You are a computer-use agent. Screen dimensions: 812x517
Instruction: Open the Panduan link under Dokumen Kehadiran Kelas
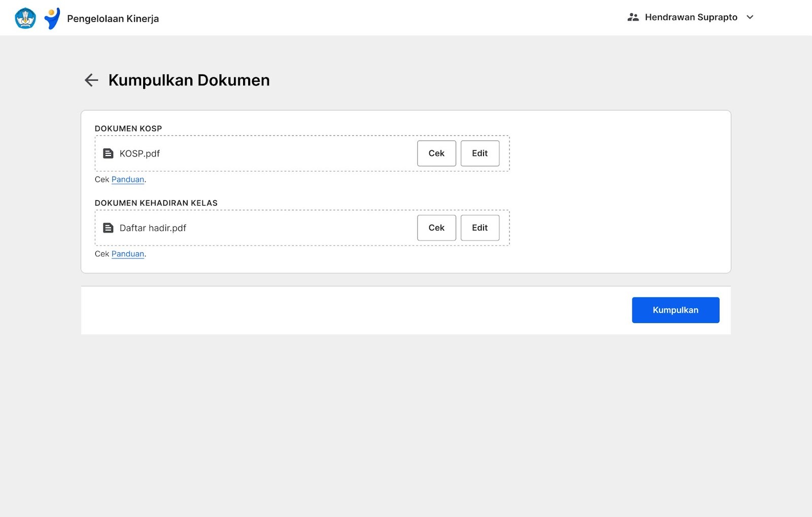128,254
